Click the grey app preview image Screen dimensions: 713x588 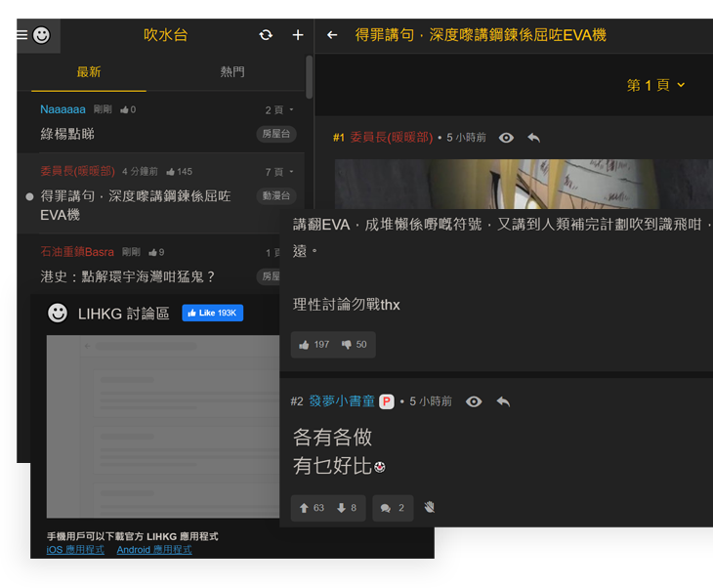click(x=163, y=427)
